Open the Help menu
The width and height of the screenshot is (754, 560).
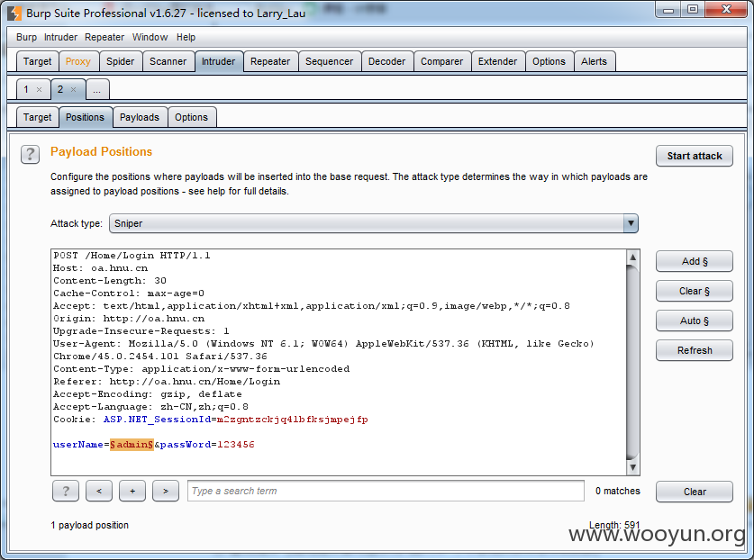(x=186, y=37)
